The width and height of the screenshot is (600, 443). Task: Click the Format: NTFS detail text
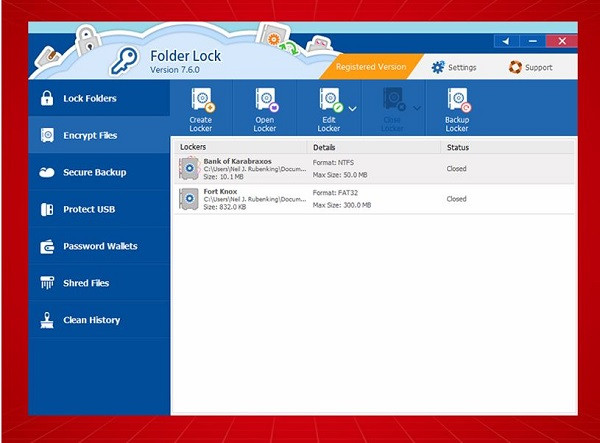click(333, 163)
